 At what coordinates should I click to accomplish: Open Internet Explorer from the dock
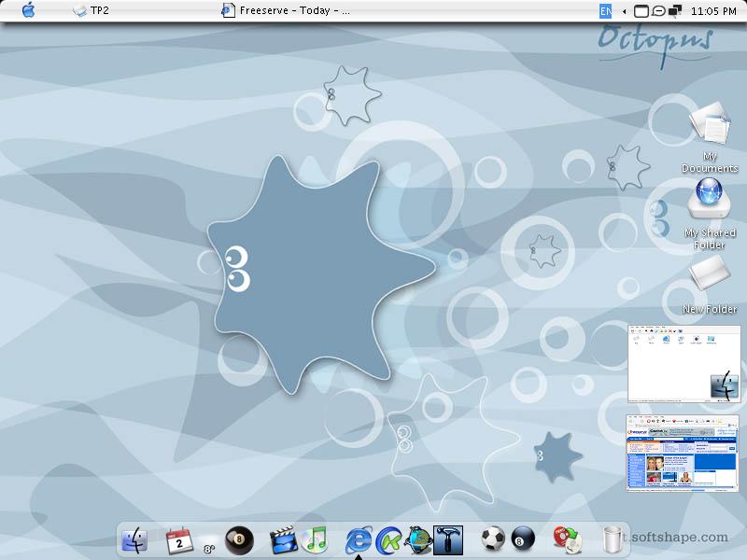click(x=359, y=540)
